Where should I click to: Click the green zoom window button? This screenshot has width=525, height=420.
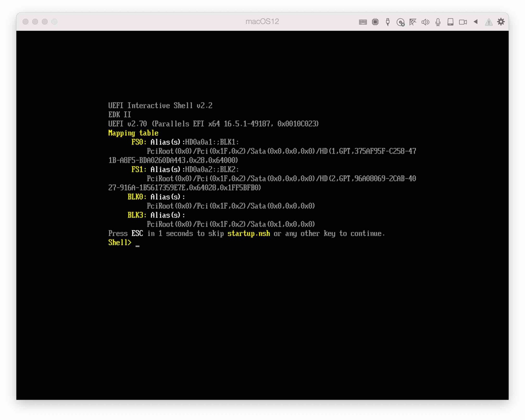45,22
